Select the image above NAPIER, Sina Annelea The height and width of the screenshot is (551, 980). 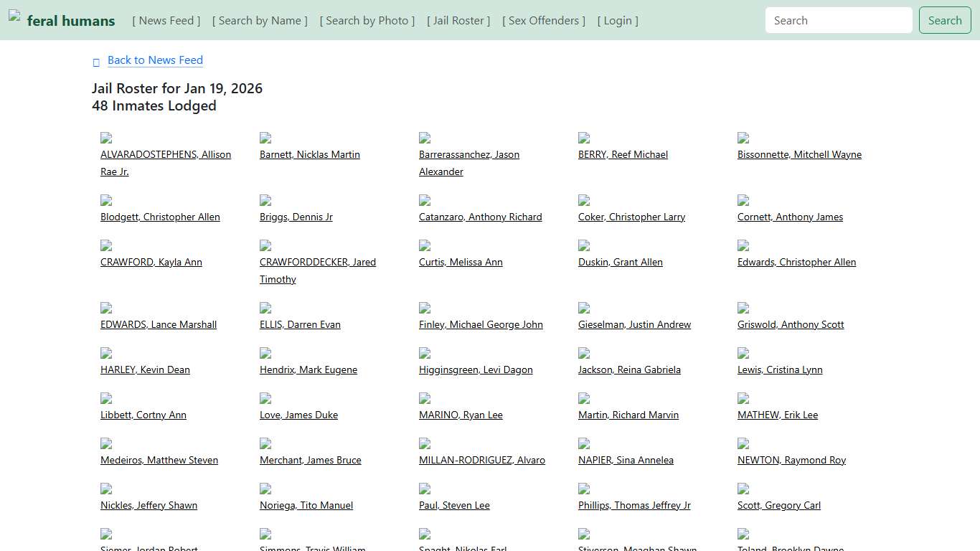584,443
